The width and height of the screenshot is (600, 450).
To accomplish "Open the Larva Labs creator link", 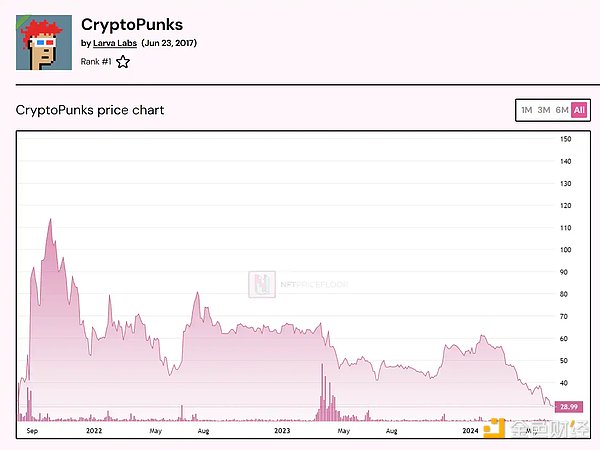I will coord(114,43).
